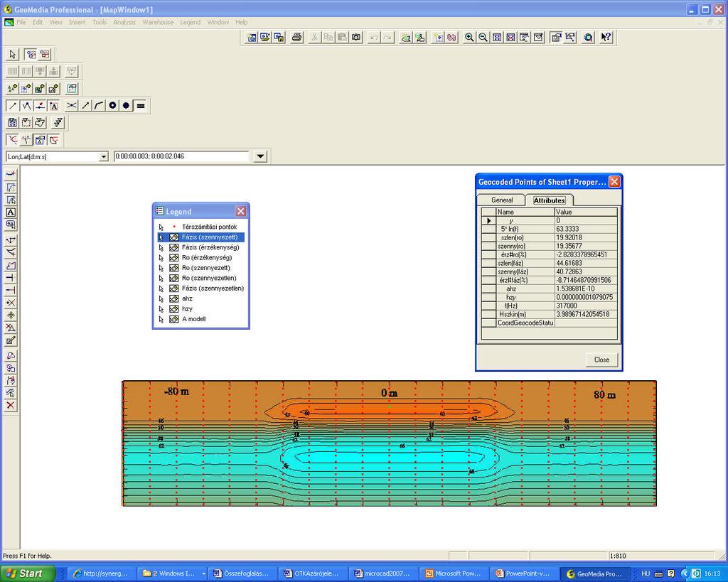Click the first New GeoWorkspace icon on main toolbar
Screen dimensions: 728x582
click(x=252, y=38)
